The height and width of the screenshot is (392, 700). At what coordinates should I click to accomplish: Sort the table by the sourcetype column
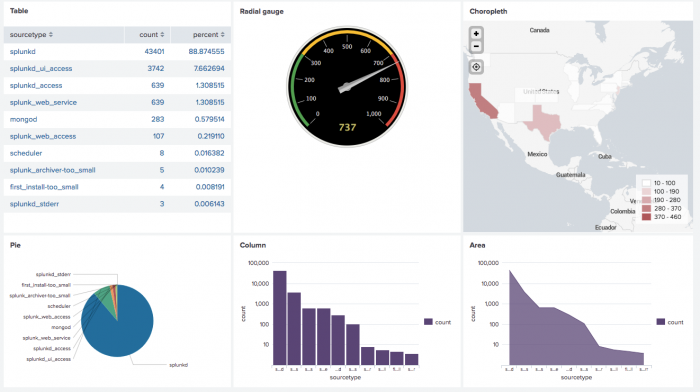click(x=31, y=35)
